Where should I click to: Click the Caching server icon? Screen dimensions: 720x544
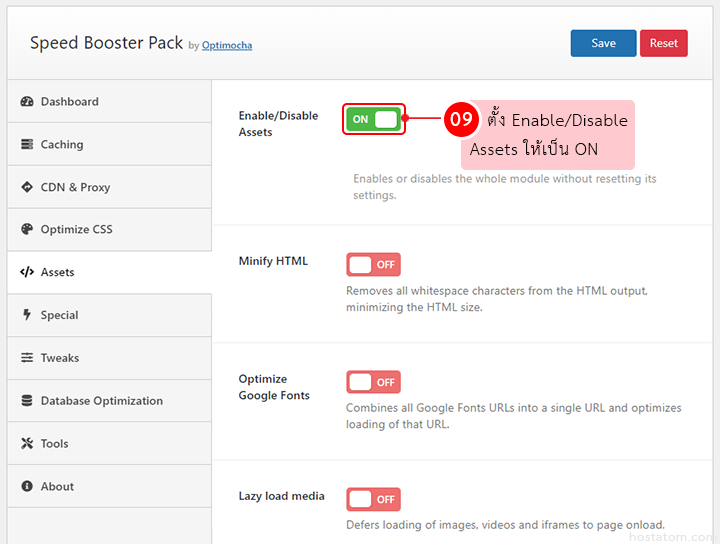pyautogui.click(x=27, y=145)
